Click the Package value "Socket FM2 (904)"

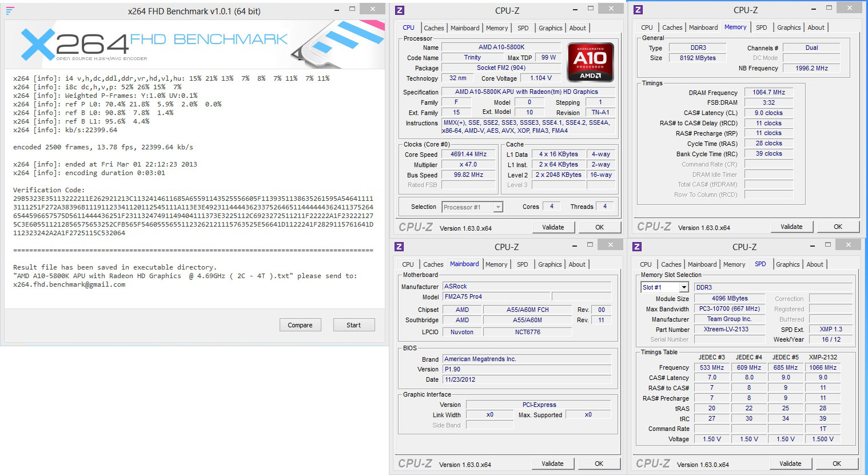(x=501, y=68)
